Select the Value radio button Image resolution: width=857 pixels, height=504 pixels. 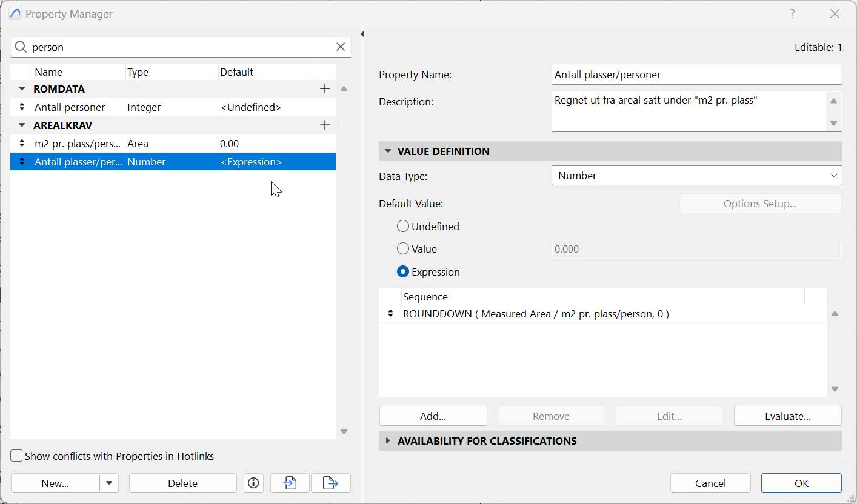click(403, 249)
